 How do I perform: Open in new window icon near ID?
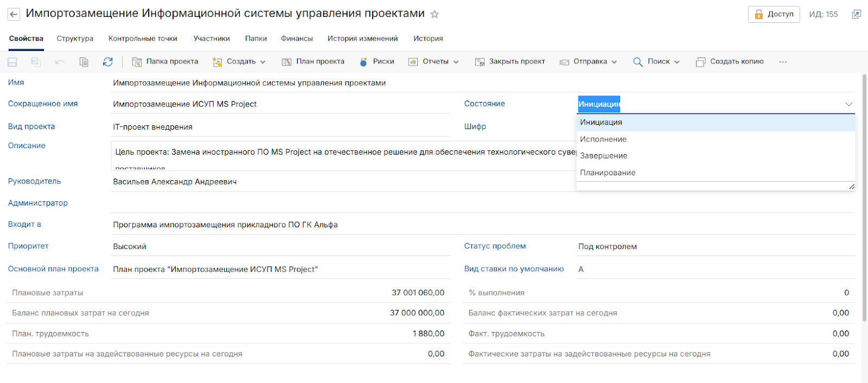click(x=856, y=14)
